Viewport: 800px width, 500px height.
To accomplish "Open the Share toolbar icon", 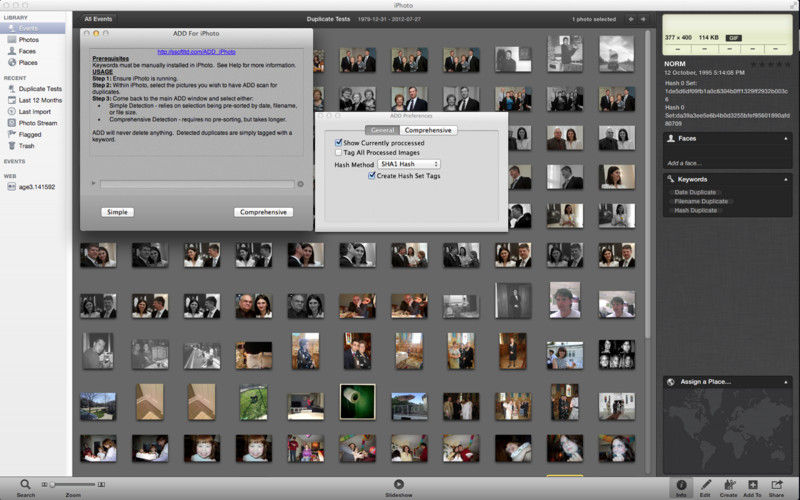I will point(776,484).
